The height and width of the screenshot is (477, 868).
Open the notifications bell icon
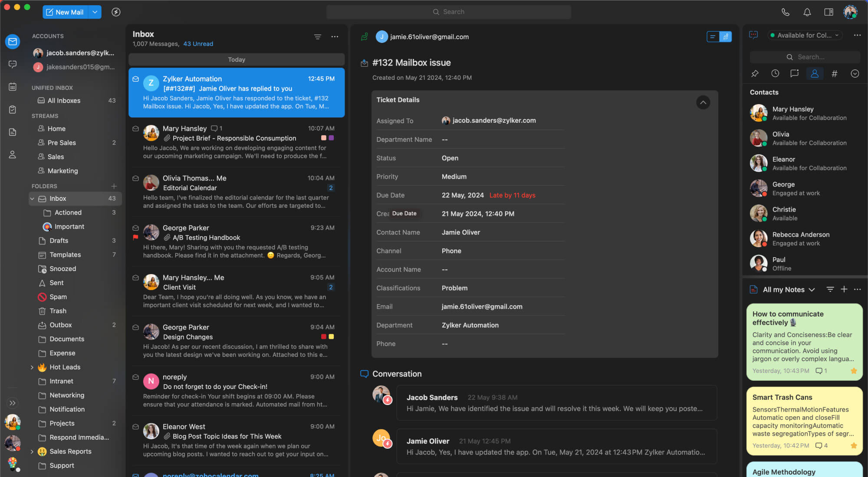coord(807,12)
